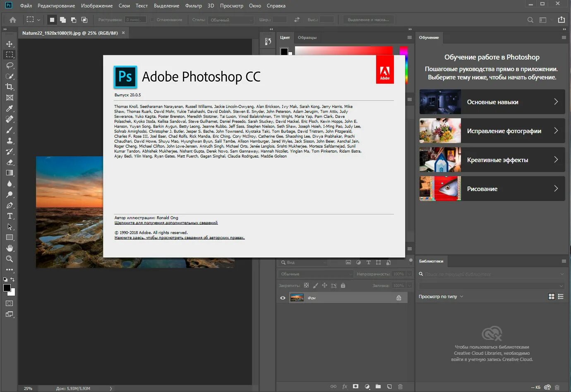Switch Libraries to list view
This screenshot has width=571, height=392.
point(561,296)
